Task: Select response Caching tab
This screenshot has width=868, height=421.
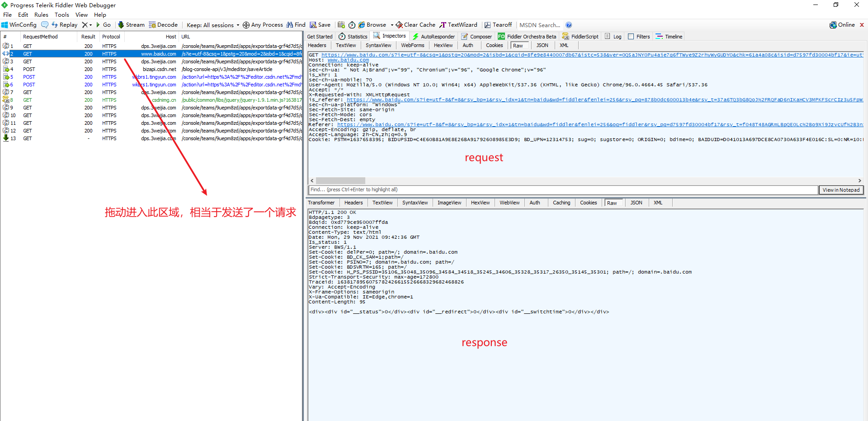Action: coord(561,203)
